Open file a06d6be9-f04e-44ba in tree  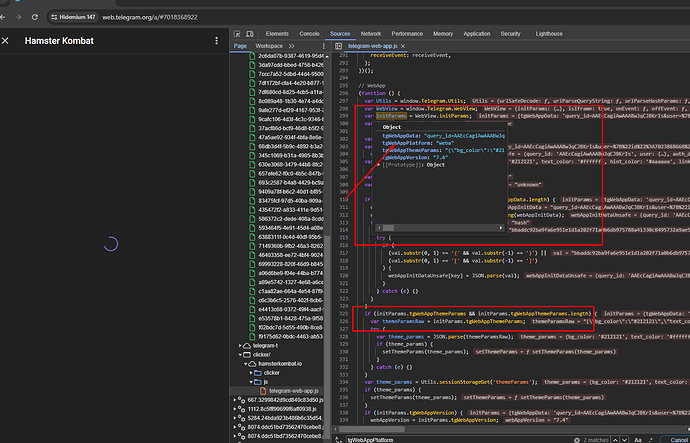[x=291, y=273]
